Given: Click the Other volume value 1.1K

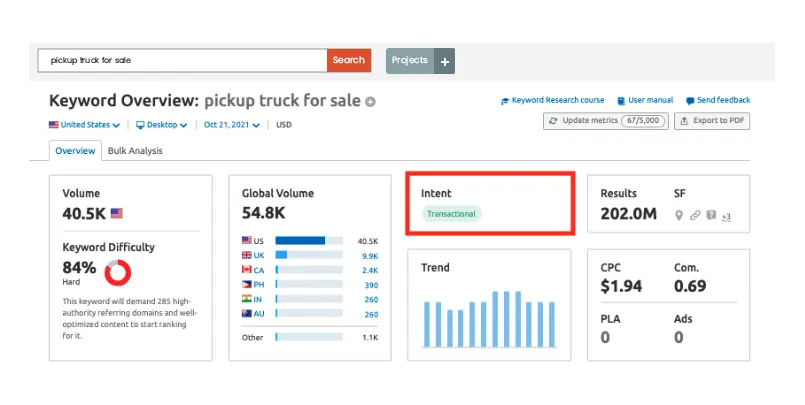Looking at the screenshot, I should [x=370, y=338].
